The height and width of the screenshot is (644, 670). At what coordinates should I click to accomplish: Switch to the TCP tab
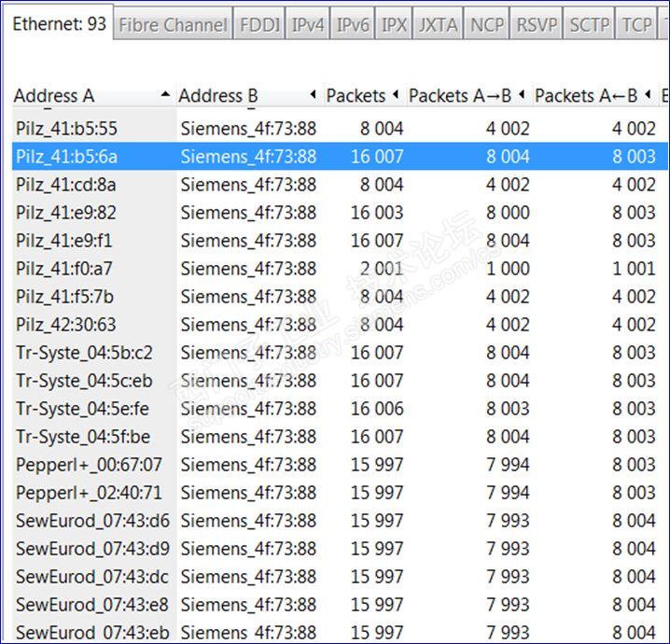[636, 25]
